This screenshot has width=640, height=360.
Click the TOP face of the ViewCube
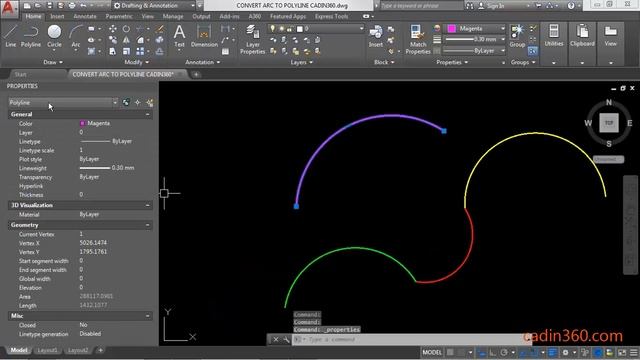(x=609, y=123)
